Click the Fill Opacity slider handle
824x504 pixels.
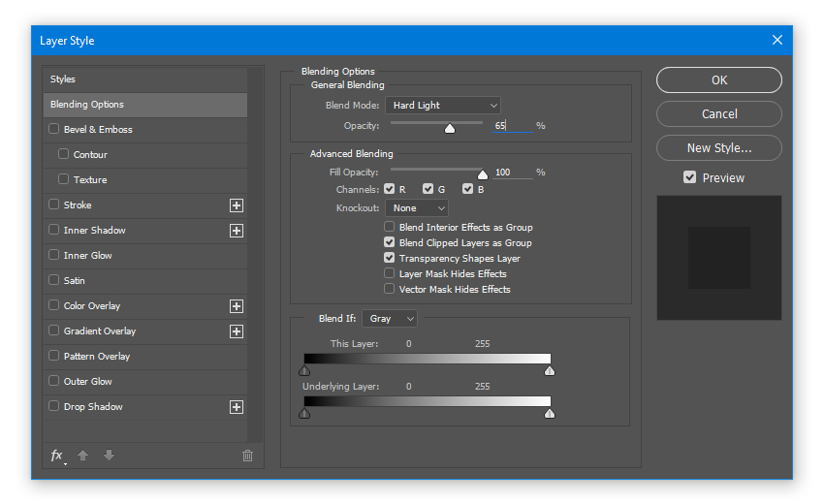[483, 174]
